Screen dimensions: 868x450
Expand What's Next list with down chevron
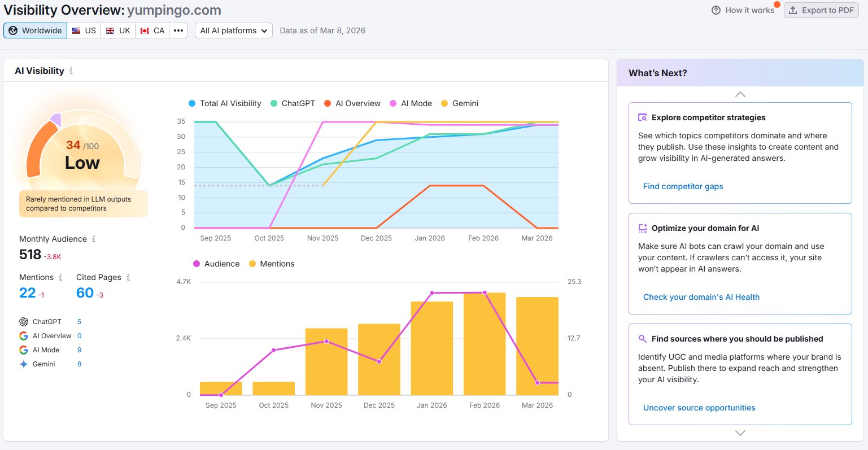coord(740,433)
